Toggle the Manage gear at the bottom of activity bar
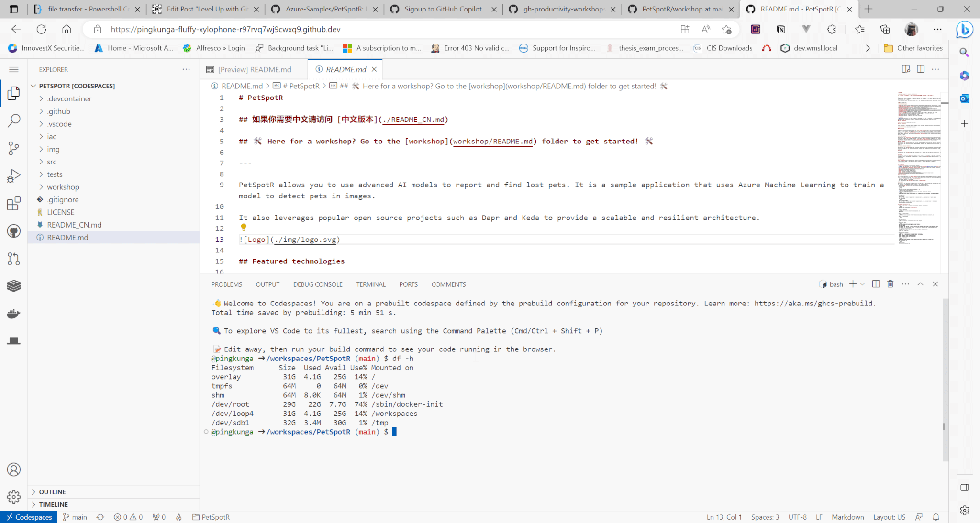Viewport: 980px width, 523px height. (x=14, y=497)
